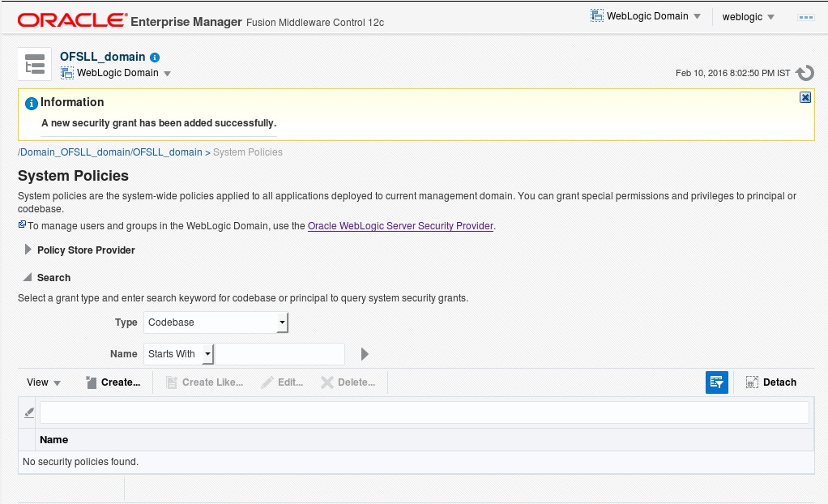Collapse the Search section
Image resolution: width=828 pixels, height=504 pixels.
28,277
